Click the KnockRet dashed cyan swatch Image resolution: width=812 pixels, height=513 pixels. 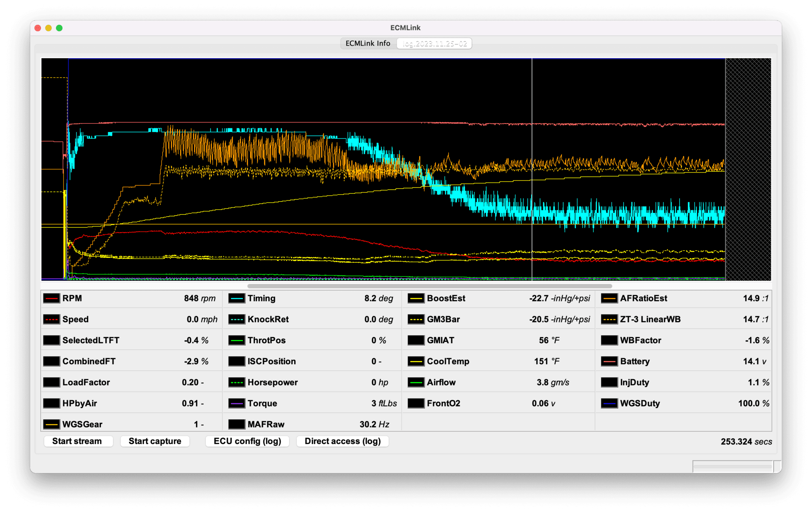pyautogui.click(x=237, y=320)
